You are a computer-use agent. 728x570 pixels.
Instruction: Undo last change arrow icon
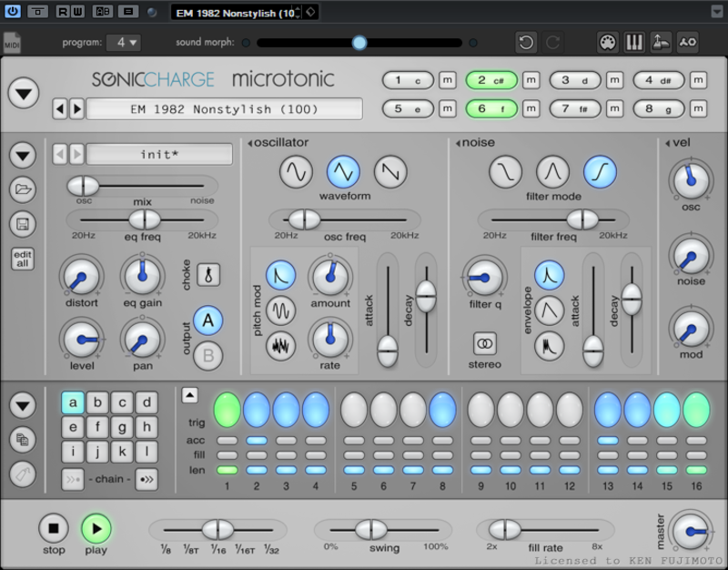(x=526, y=43)
